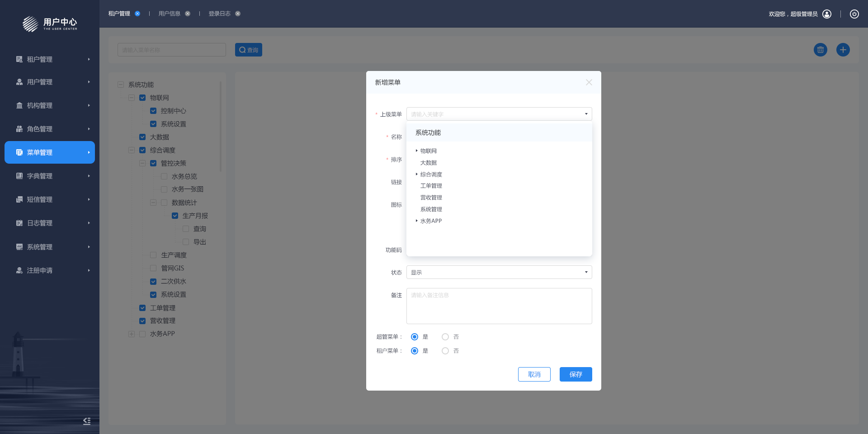Click the user avatar icon
Image resolution: width=868 pixels, height=434 pixels.
(x=827, y=14)
